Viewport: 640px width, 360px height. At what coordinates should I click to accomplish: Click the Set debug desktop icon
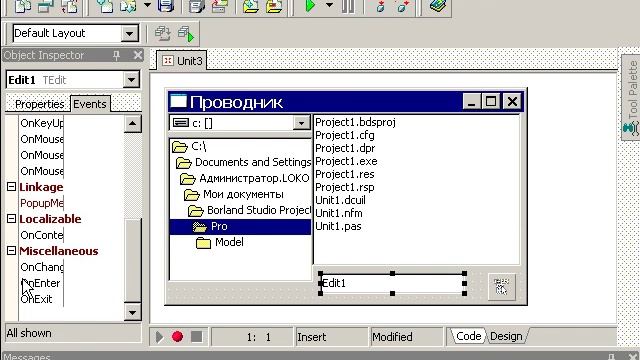click(x=186, y=34)
